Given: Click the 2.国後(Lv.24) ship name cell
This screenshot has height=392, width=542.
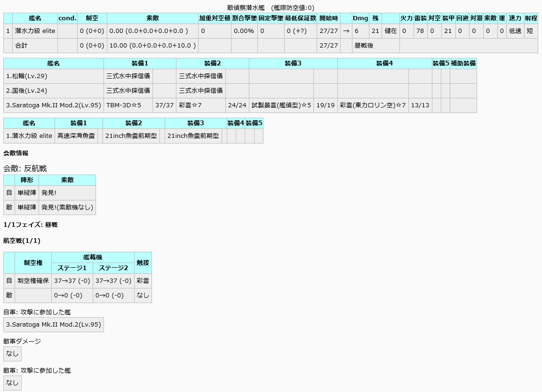Looking at the screenshot, I should pos(54,91).
